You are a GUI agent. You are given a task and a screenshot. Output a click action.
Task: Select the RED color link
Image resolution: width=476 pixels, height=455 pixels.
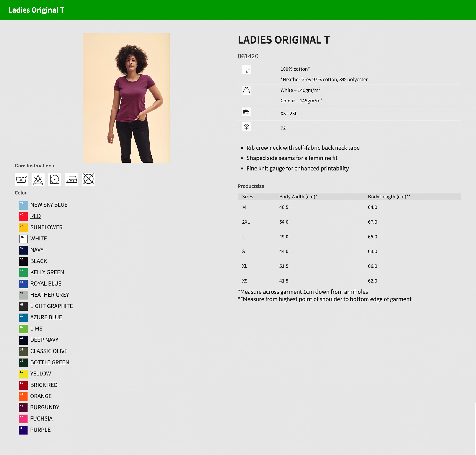[x=35, y=216]
